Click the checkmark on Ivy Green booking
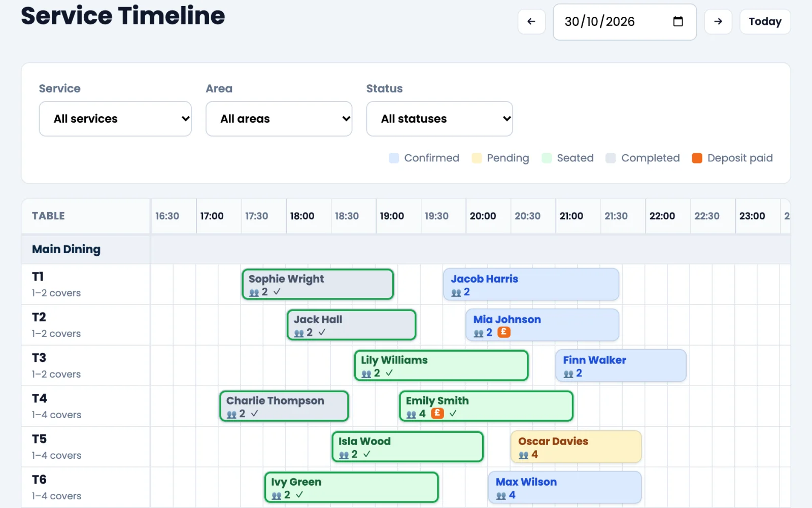812x508 pixels. tap(299, 495)
